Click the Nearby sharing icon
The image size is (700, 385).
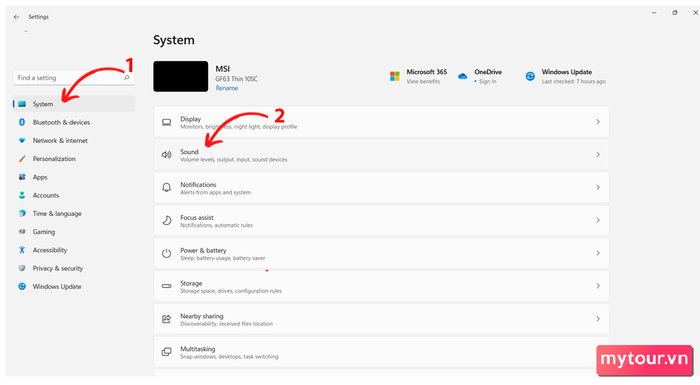(x=167, y=319)
